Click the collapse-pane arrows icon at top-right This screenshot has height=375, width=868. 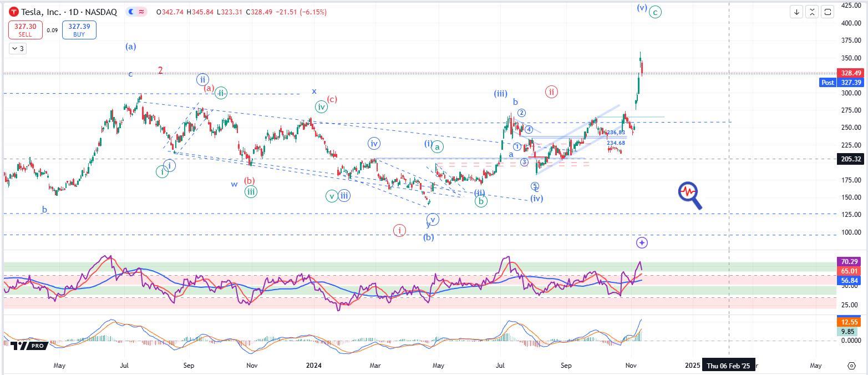(x=812, y=12)
